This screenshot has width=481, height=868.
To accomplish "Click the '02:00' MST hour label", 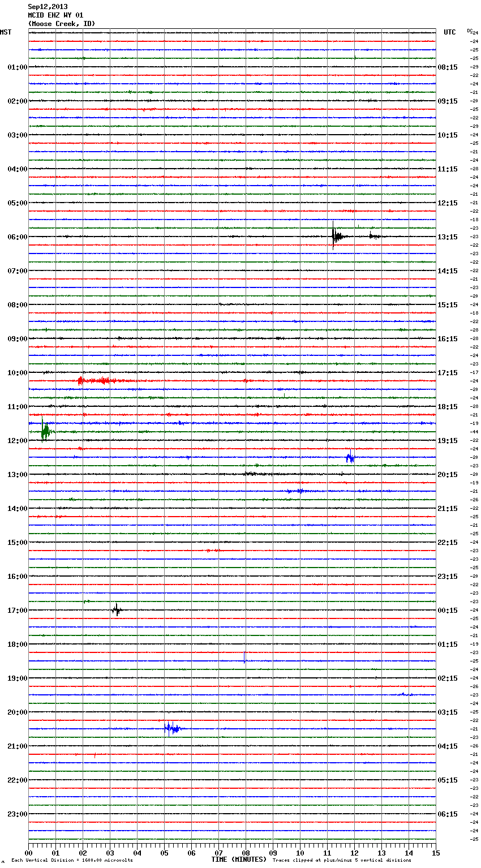I will (x=18, y=101).
